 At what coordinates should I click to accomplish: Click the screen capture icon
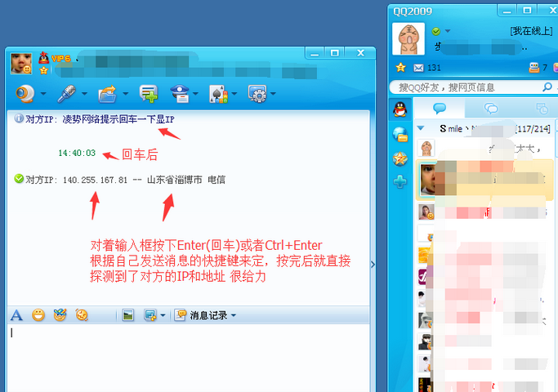[150, 315]
